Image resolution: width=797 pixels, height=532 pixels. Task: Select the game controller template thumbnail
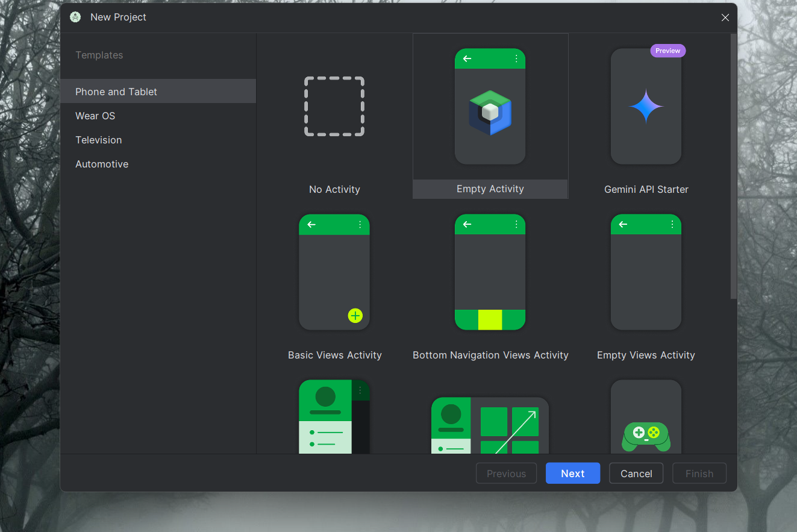[x=646, y=416]
